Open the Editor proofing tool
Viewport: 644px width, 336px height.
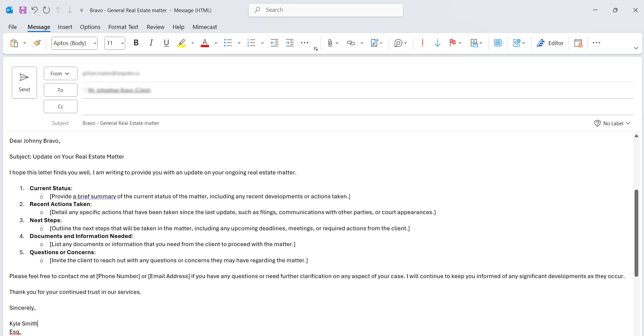tap(550, 43)
